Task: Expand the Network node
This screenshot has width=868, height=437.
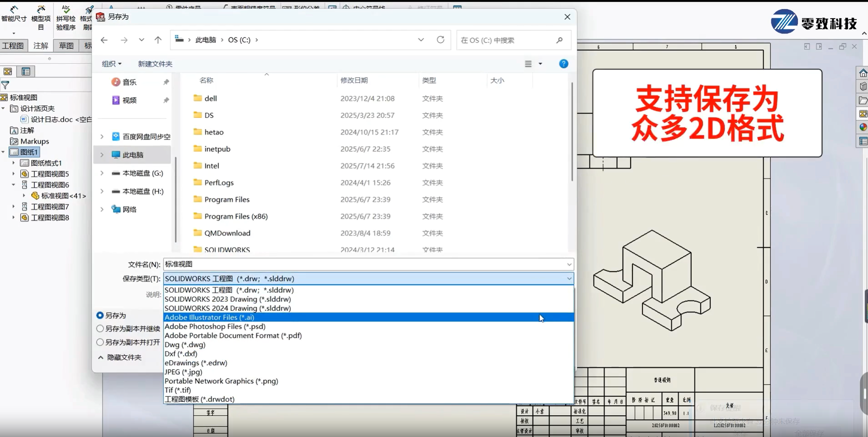Action: click(x=102, y=209)
